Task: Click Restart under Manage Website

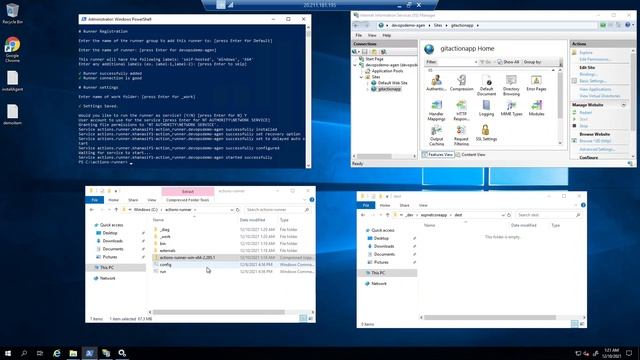Action: pyautogui.click(x=585, y=113)
